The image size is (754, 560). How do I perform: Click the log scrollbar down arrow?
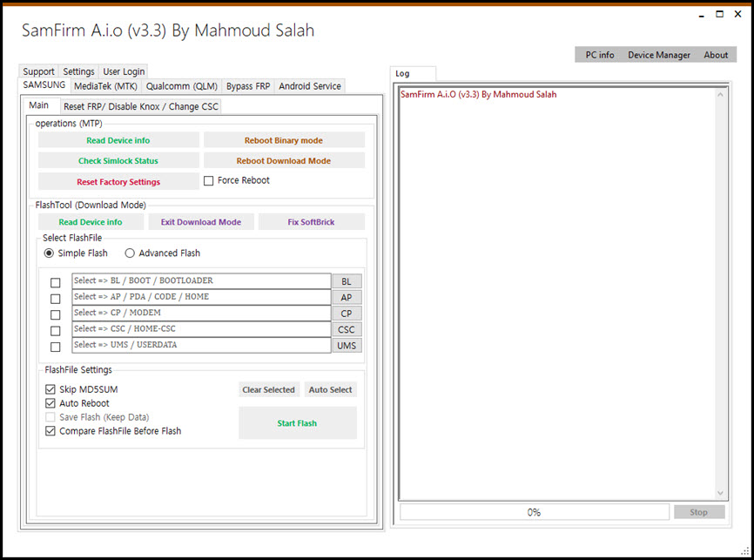click(720, 493)
